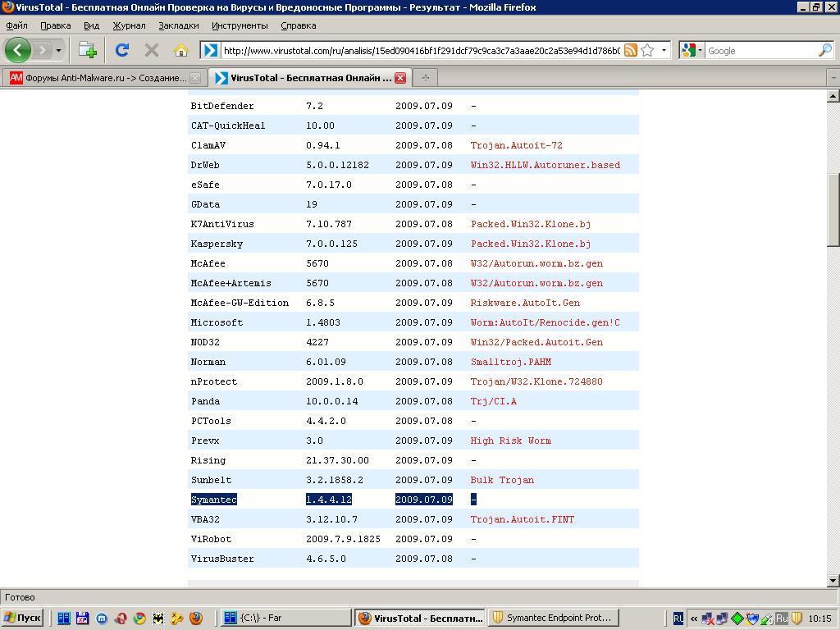Open the Правка menu

55,25
